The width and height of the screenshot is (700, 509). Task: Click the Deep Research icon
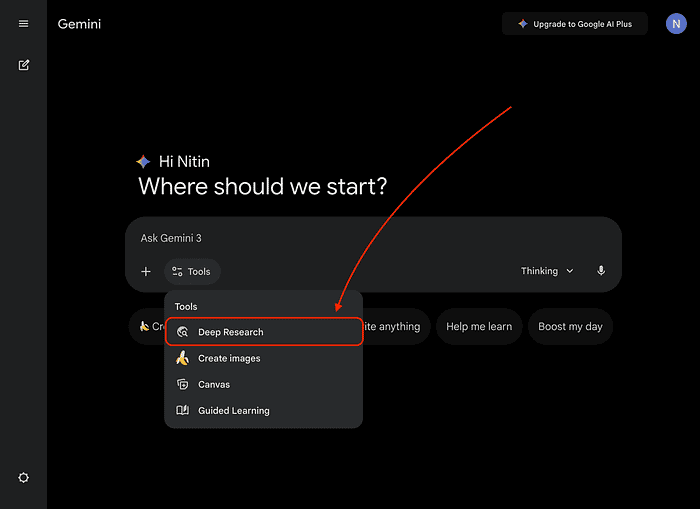point(182,332)
